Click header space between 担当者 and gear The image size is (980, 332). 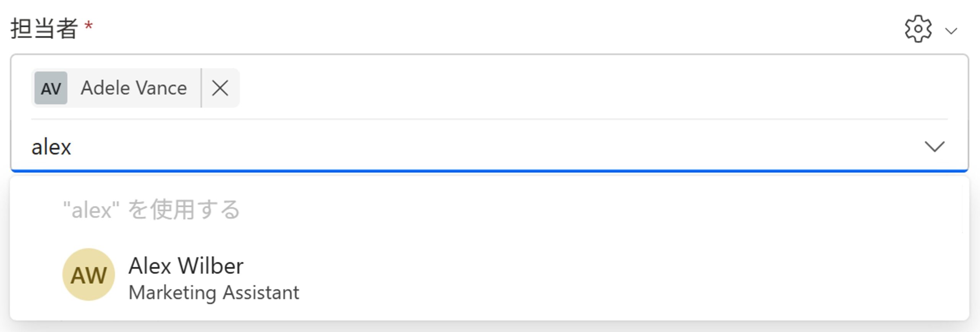click(x=498, y=28)
